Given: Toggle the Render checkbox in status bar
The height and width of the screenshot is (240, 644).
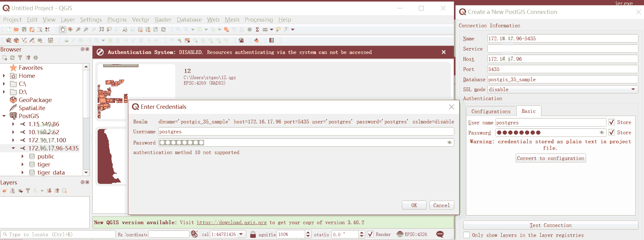Looking at the screenshot, I should pos(370,234).
